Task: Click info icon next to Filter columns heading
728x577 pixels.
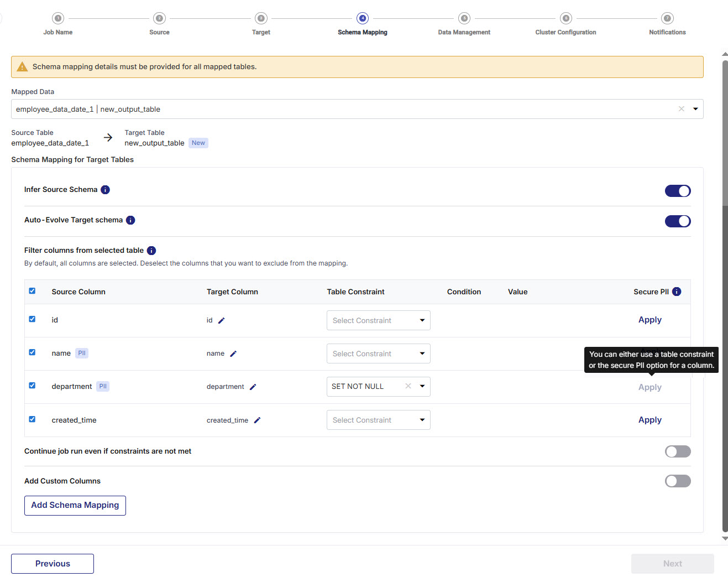Action: pos(151,251)
